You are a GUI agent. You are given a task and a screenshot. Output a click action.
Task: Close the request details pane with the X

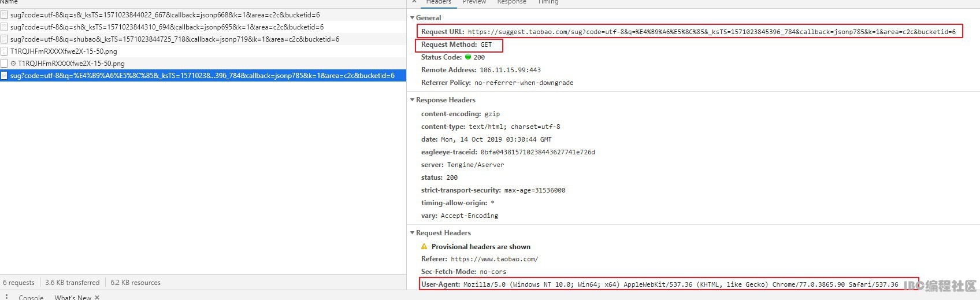pyautogui.click(x=414, y=2)
